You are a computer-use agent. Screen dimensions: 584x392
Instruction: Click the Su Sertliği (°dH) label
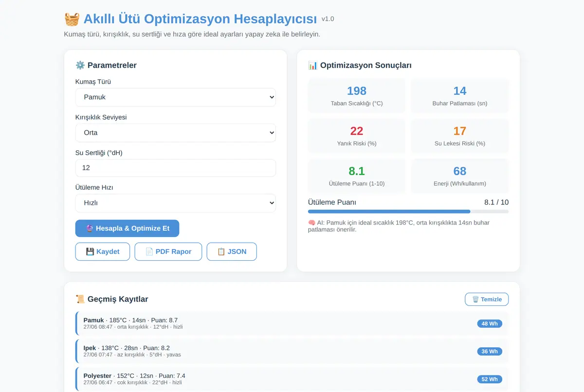pyautogui.click(x=99, y=153)
